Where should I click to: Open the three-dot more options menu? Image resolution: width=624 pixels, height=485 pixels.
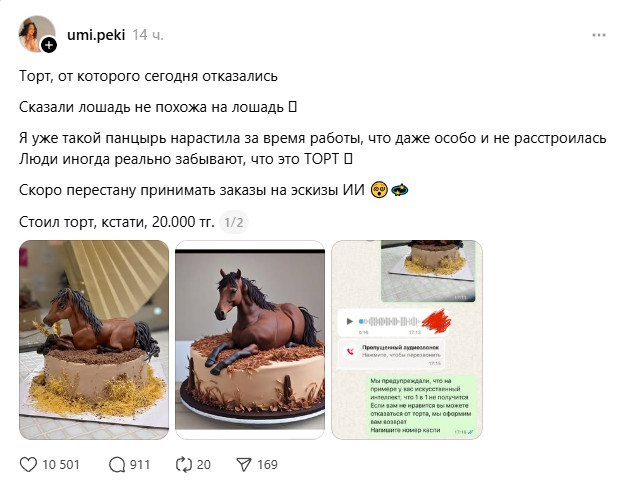point(599,35)
